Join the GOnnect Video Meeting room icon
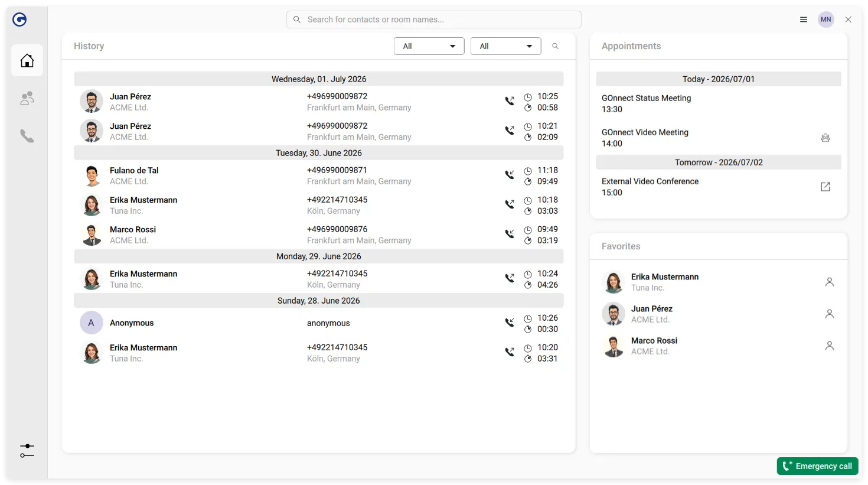The height and width of the screenshot is (485, 868). 825,138
